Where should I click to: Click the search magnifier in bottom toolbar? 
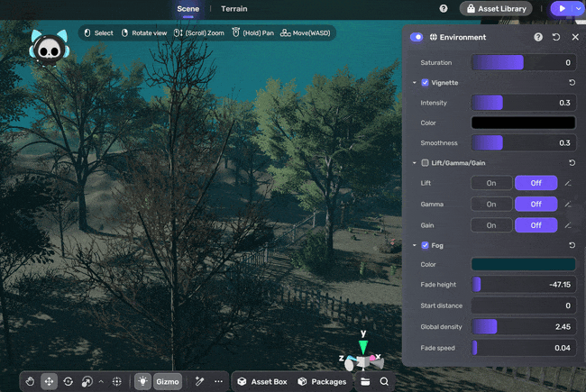click(x=384, y=381)
